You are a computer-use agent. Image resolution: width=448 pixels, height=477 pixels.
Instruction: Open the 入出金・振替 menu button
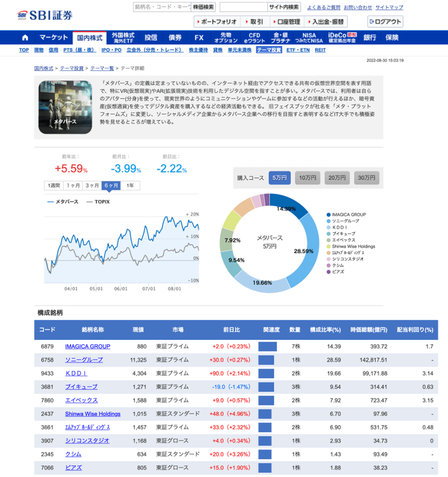click(326, 22)
